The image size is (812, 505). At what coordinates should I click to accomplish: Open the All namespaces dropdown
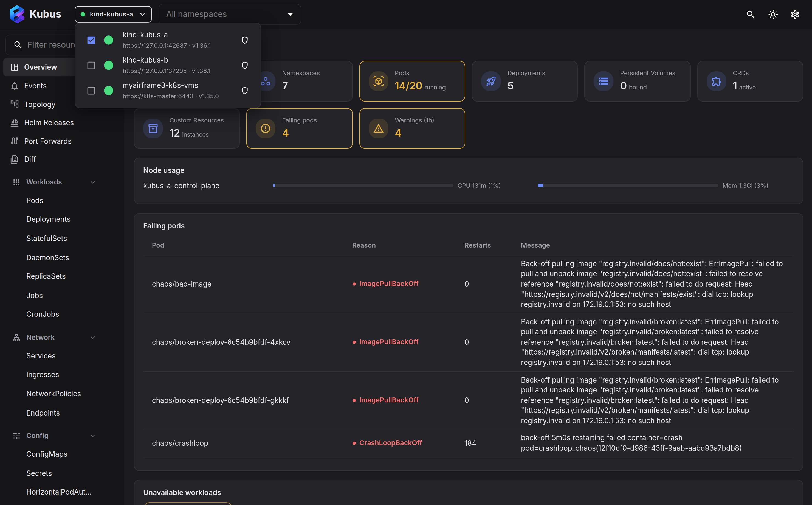[x=230, y=14]
